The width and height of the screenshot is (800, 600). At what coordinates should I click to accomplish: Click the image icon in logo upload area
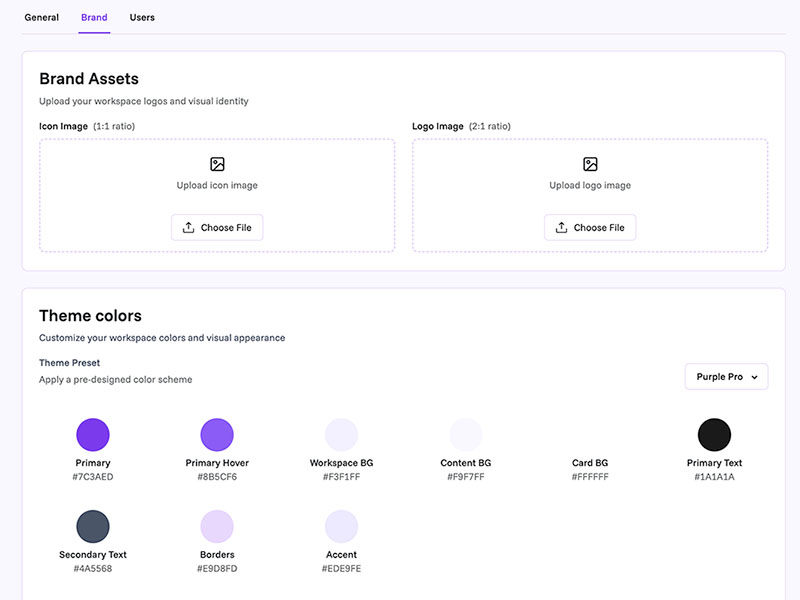point(590,164)
